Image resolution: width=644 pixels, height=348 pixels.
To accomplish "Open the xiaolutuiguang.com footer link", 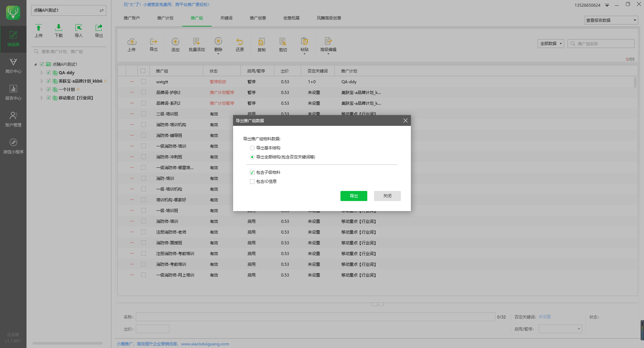I will [x=205, y=344].
